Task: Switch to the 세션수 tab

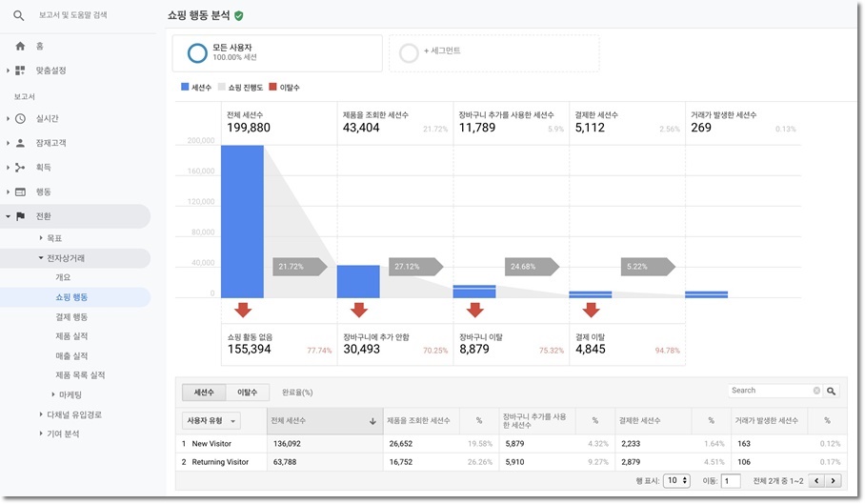Action: pos(204,393)
